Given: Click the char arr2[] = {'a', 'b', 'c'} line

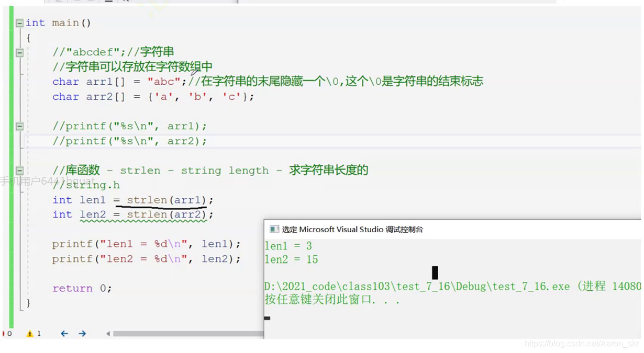Looking at the screenshot, I should click(153, 97).
